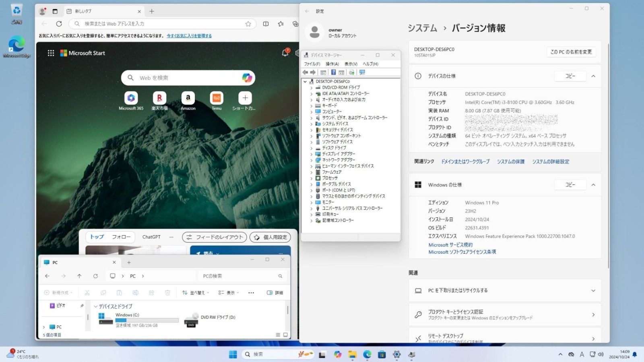Expand the Network adapters node in Device Manager

311,160
